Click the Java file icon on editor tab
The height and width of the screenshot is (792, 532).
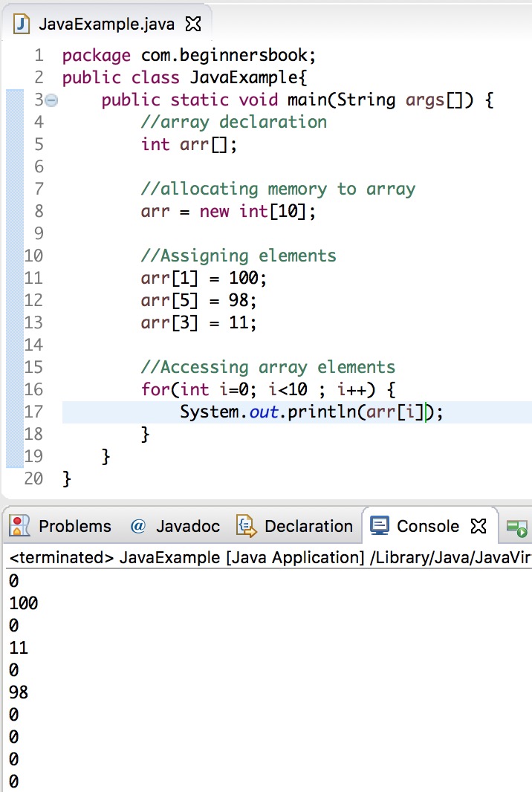point(22,24)
